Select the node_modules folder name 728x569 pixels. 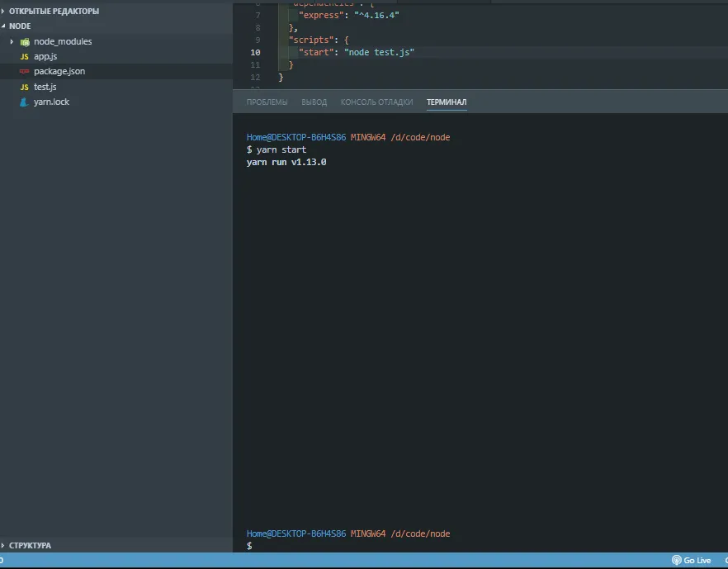63,41
